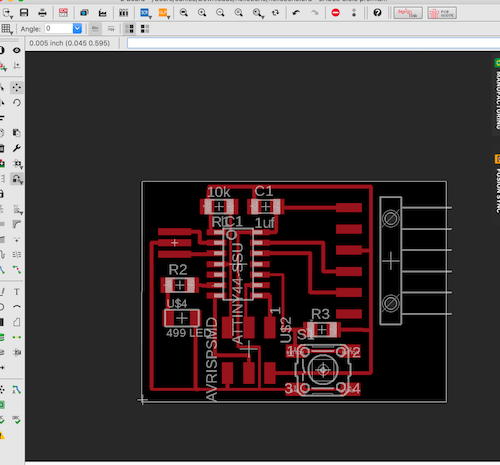This screenshot has height=465, width=500.
Task: Toggle second group-selection grid option
Action: coord(145,29)
